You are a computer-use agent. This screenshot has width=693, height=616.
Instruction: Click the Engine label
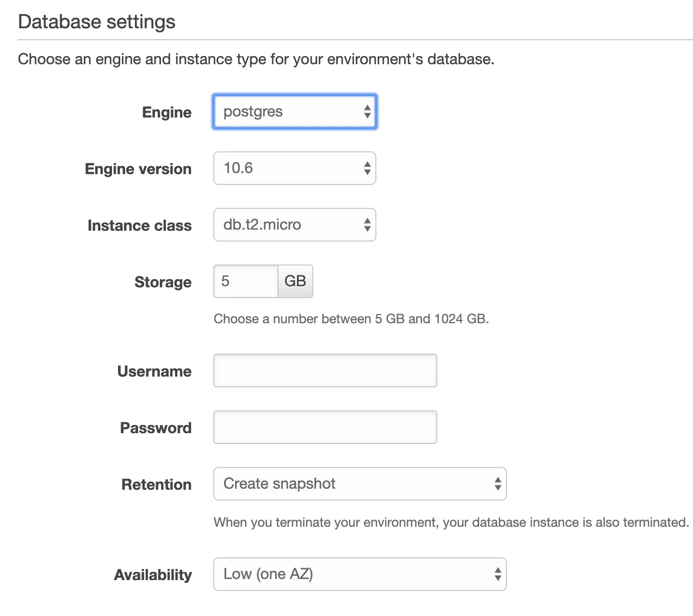(x=167, y=113)
